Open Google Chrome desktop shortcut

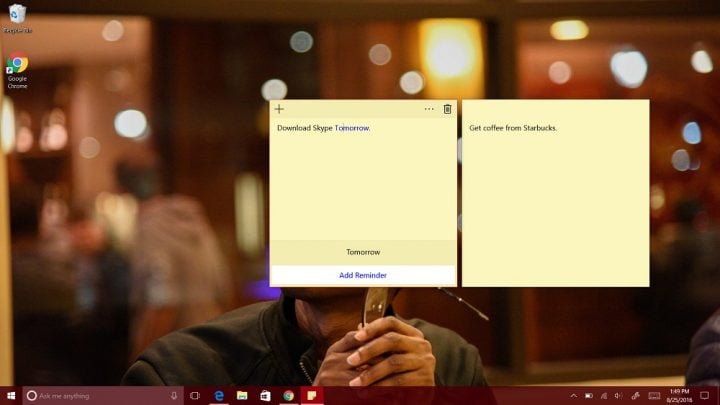tap(17, 71)
